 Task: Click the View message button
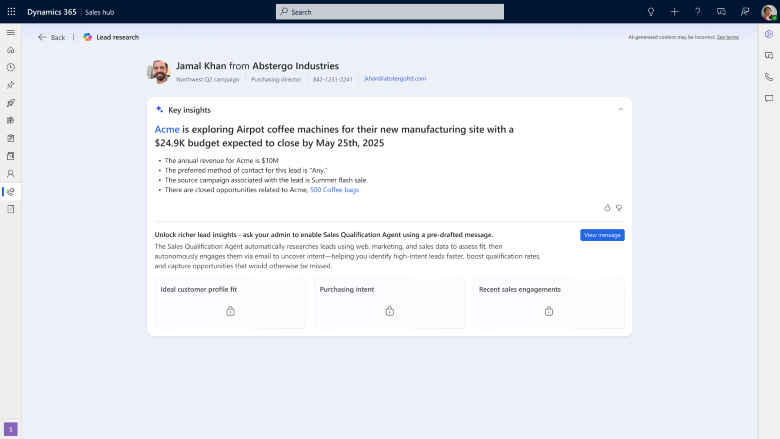[x=602, y=235]
